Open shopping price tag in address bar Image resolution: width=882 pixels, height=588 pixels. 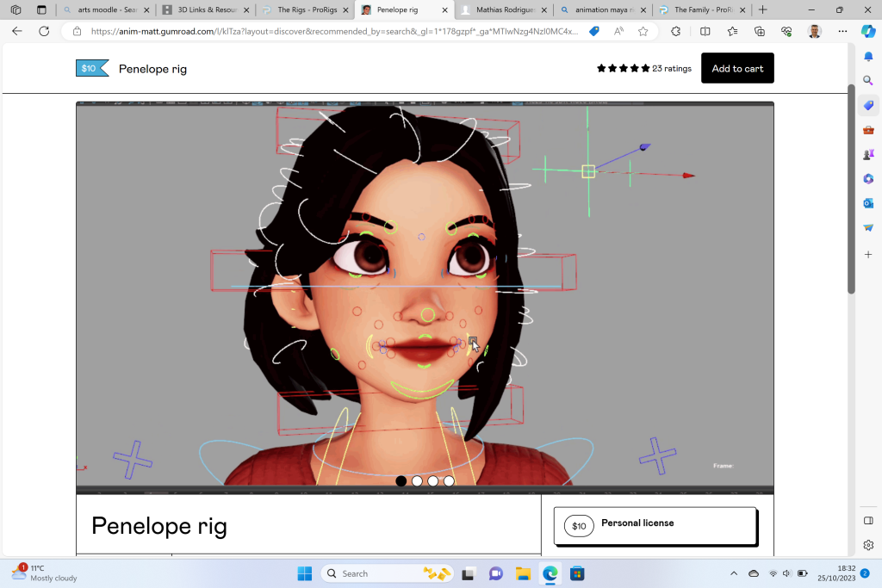pyautogui.click(x=594, y=32)
